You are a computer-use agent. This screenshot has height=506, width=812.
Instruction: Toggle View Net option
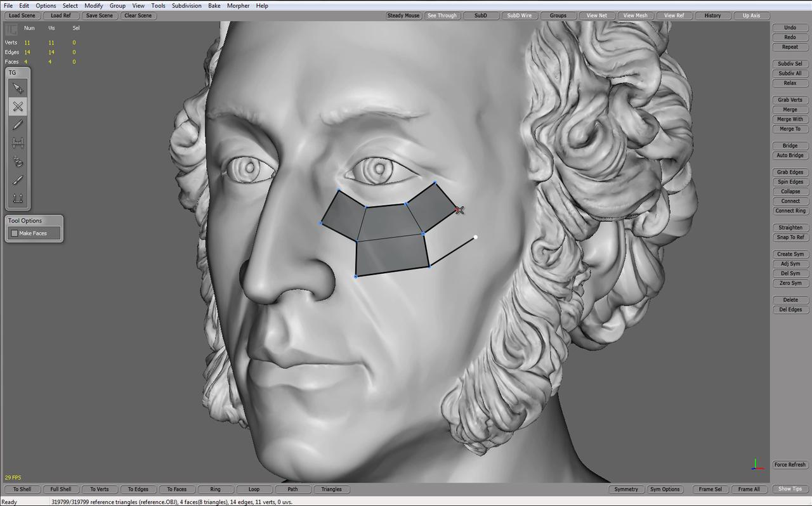(x=597, y=15)
